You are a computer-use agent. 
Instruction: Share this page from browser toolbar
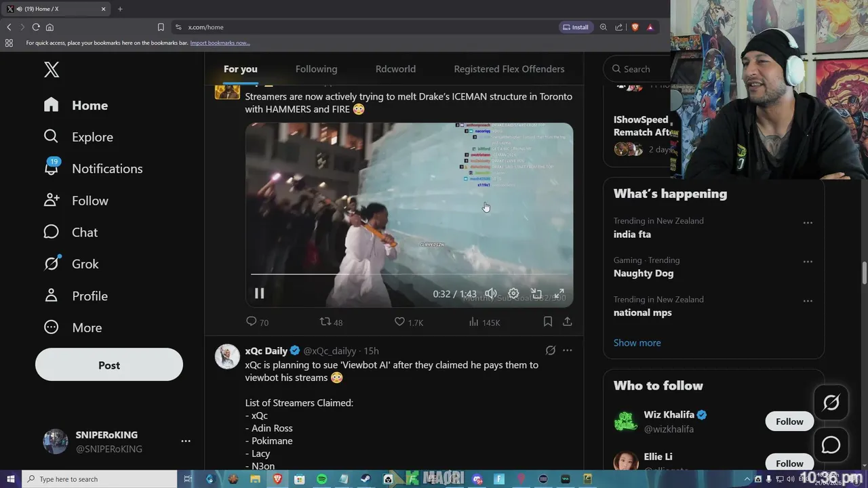tap(619, 27)
